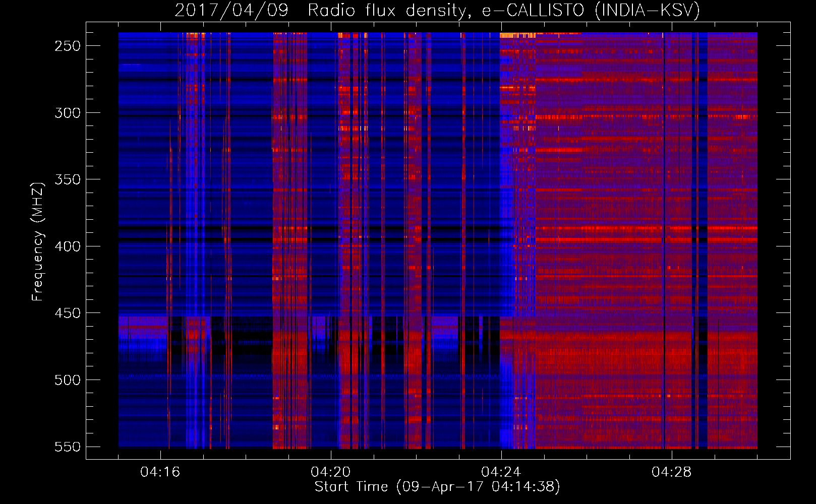Click the 04:24 time tick label
The height and width of the screenshot is (504, 816).
click(x=501, y=472)
